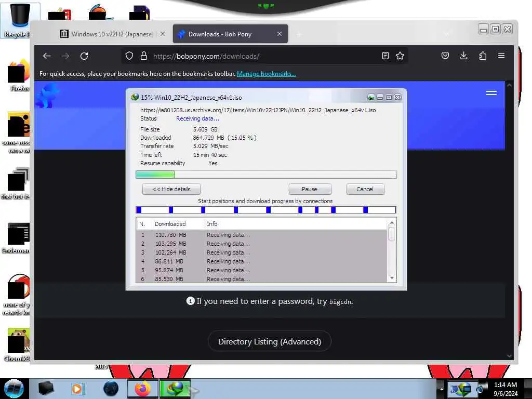Select connection row with 102.264 MB

coord(262,252)
